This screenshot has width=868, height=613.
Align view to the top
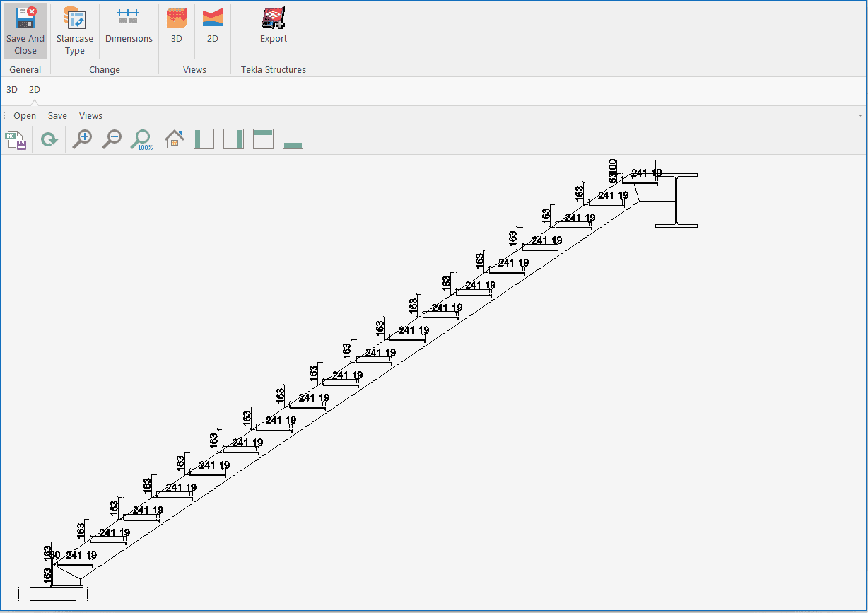click(x=263, y=139)
